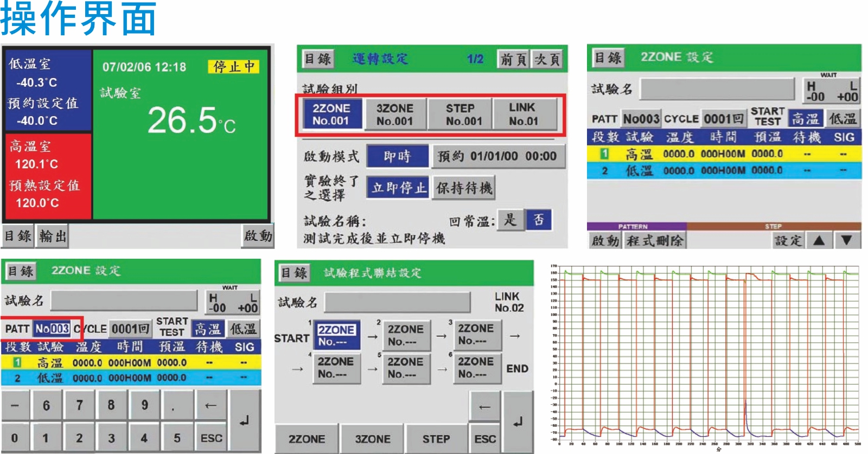Select 即時 start mode
This screenshot has height=454, width=868.
pyautogui.click(x=397, y=157)
